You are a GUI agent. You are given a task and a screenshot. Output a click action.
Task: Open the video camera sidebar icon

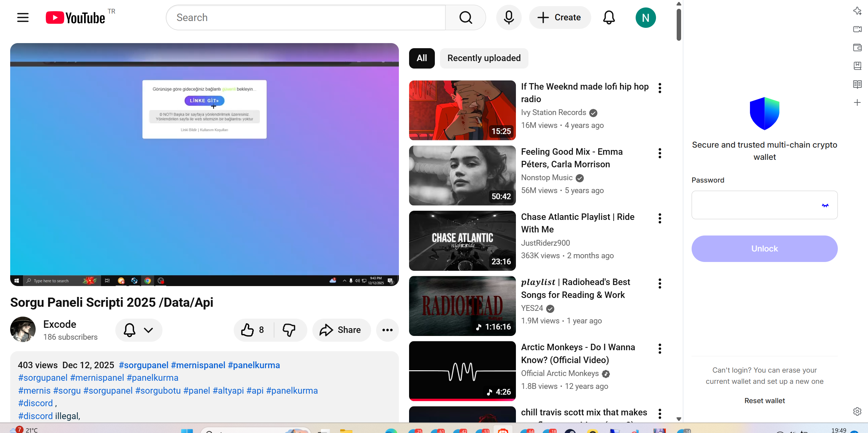pyautogui.click(x=857, y=29)
